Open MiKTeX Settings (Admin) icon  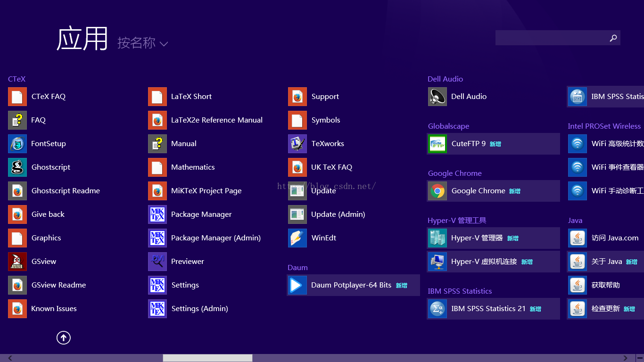pos(157,309)
